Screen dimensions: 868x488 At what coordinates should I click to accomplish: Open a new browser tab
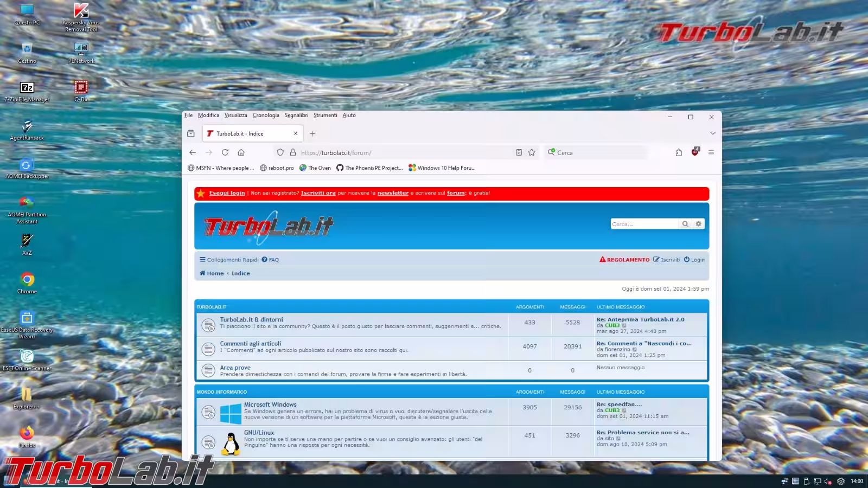(x=312, y=133)
